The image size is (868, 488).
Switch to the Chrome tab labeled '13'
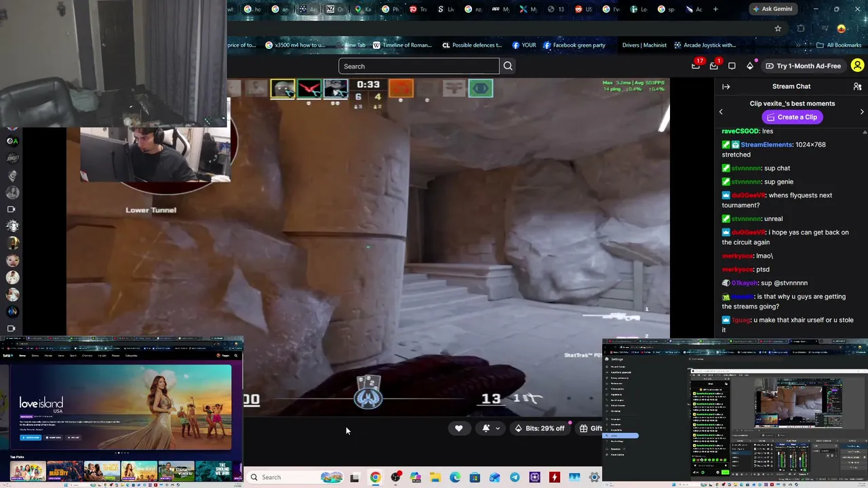pos(556,9)
